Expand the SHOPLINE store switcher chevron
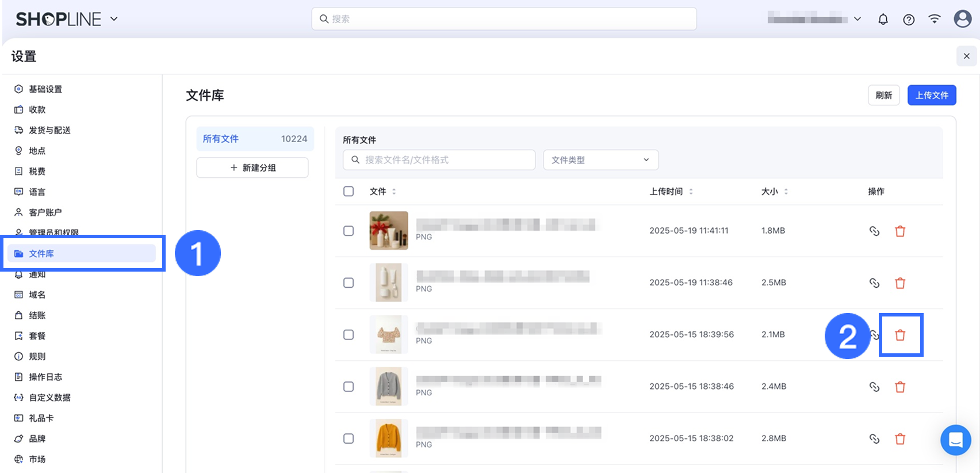980x473 pixels. tap(114, 19)
